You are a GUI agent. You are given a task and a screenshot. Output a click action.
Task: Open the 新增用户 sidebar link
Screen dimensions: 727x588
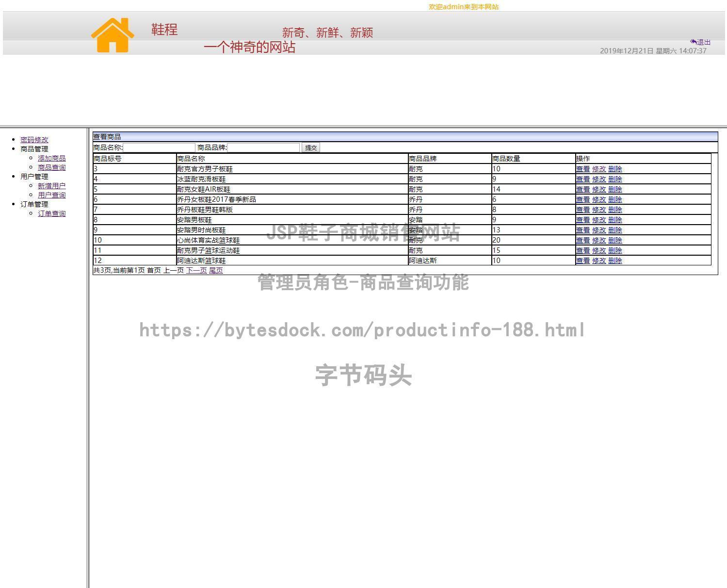[x=52, y=186]
